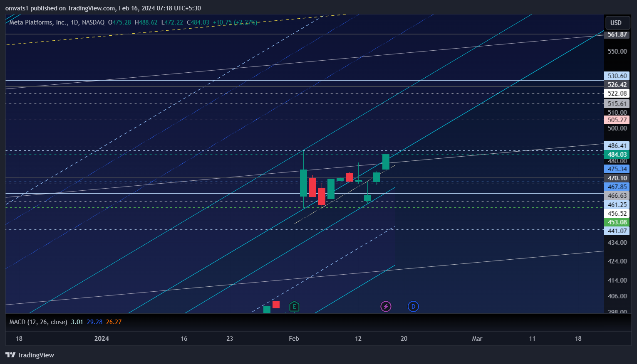Click the Feb label on time axis
637x364 pixels.
(x=294, y=339)
